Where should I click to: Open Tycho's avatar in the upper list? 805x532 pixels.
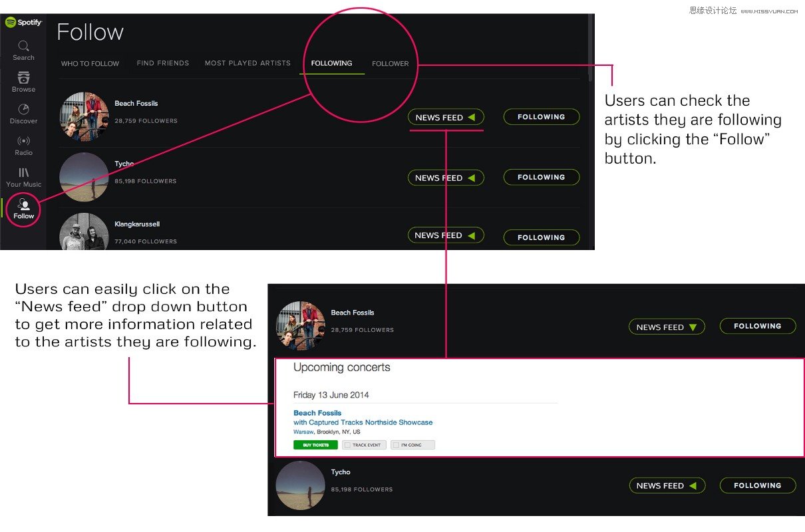(x=84, y=177)
